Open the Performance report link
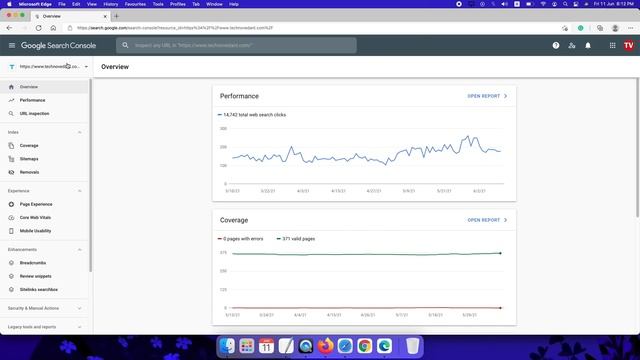This screenshot has width=640, height=360. pyautogui.click(x=487, y=96)
